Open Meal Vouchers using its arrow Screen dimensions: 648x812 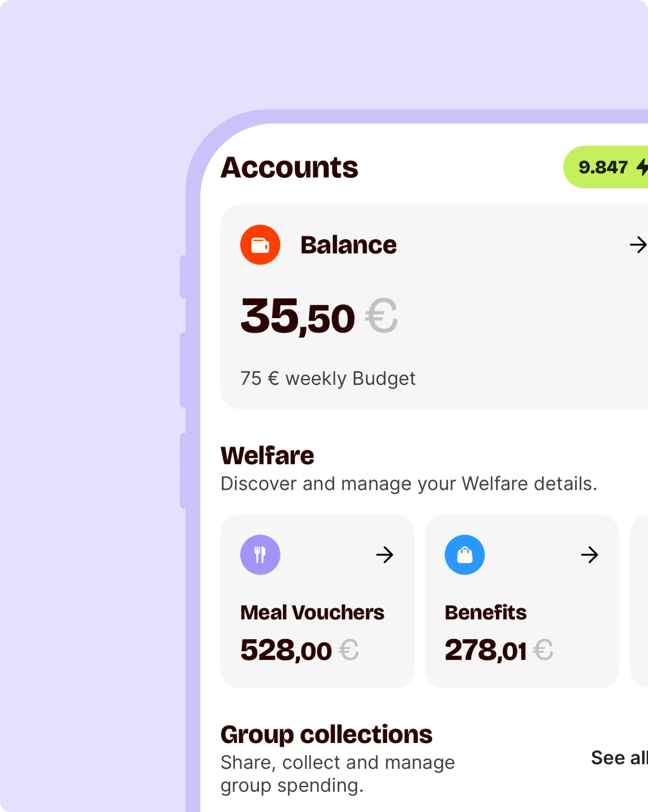(x=384, y=555)
